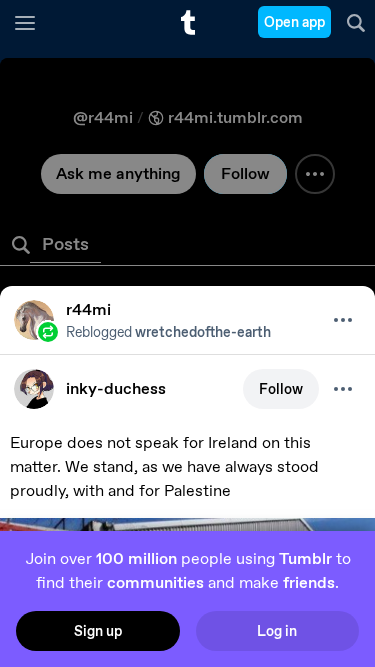Open r44mi horse avatar

pos(34,320)
